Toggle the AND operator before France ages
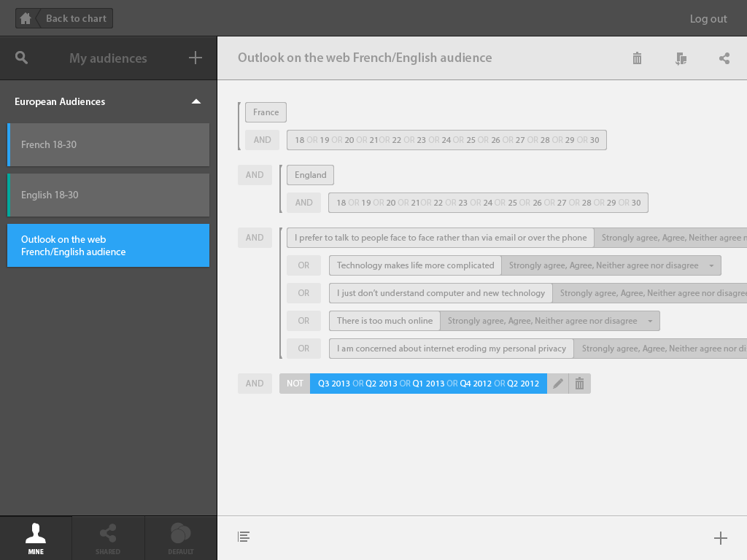This screenshot has height=560, width=747. coord(262,140)
